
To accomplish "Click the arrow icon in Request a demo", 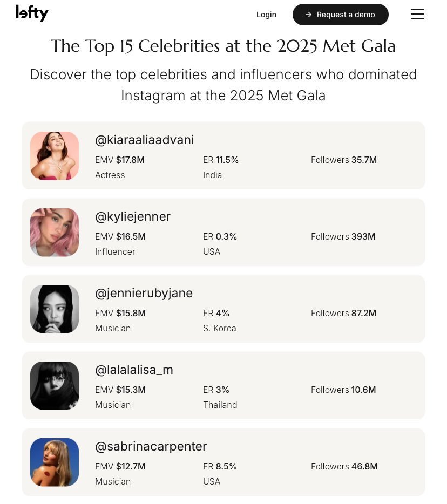I will (308, 15).
